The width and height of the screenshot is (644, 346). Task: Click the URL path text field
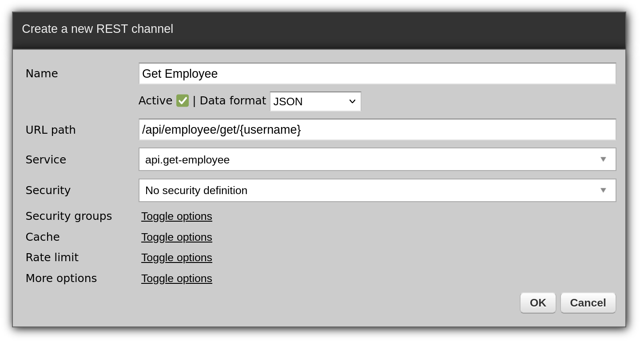pos(377,130)
